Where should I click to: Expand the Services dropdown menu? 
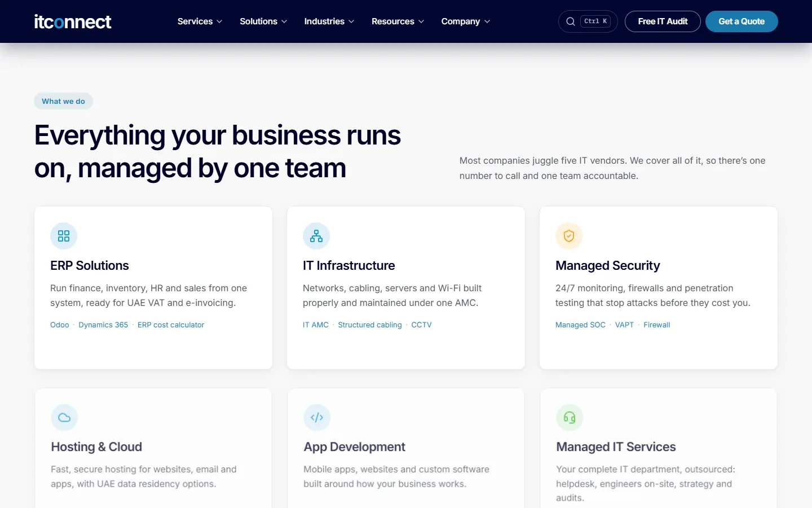coord(200,21)
